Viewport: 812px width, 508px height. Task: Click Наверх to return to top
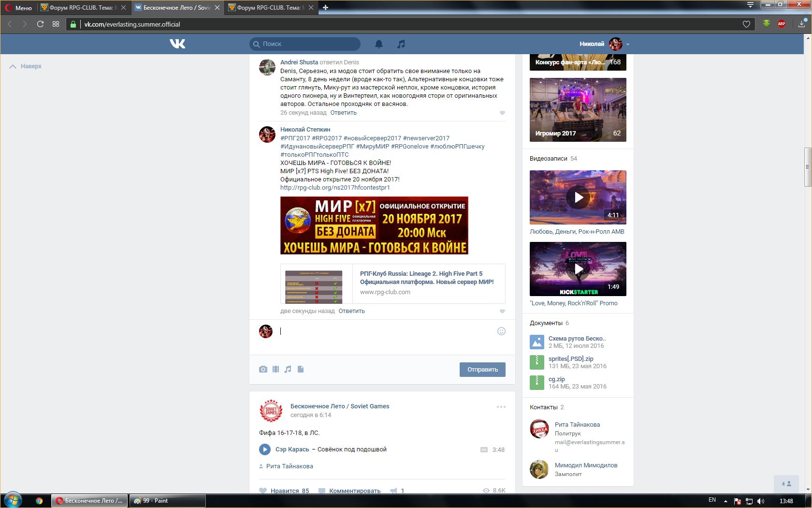click(x=26, y=66)
